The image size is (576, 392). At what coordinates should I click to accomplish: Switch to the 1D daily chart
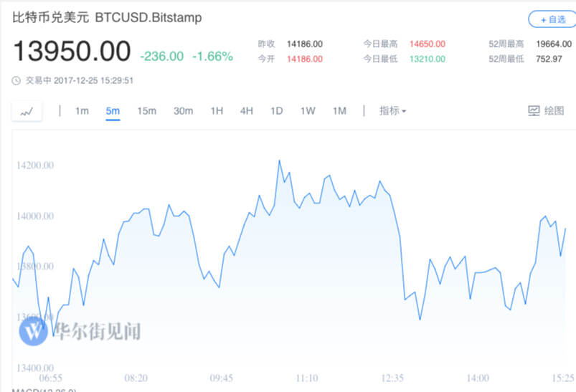276,110
